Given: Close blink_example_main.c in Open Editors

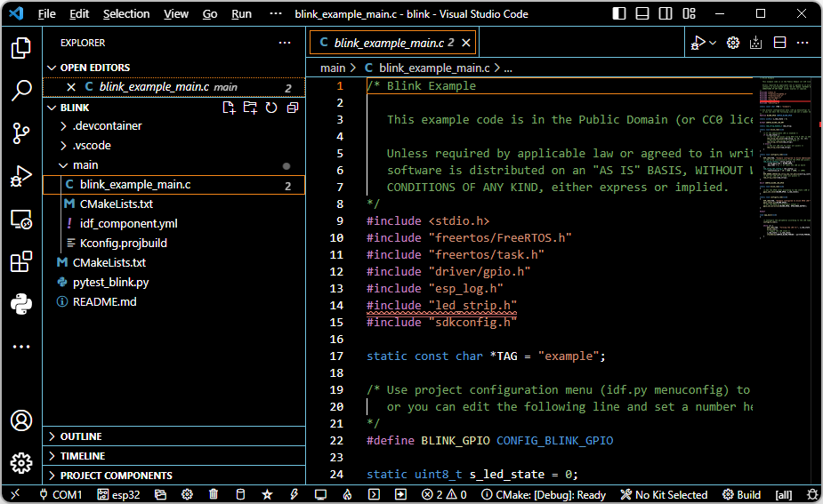Looking at the screenshot, I should 71,87.
